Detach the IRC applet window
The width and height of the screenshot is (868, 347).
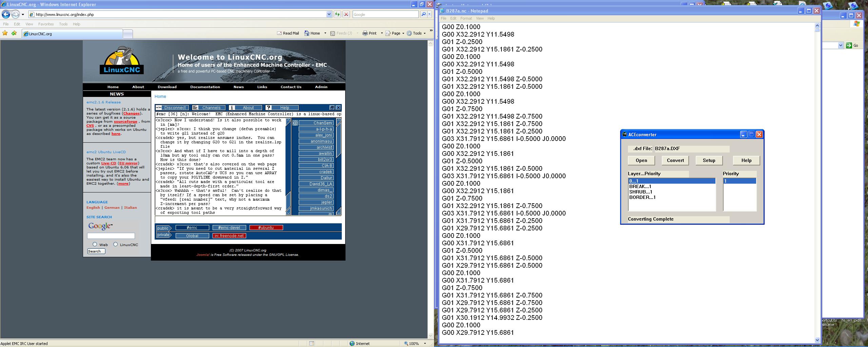[332, 107]
